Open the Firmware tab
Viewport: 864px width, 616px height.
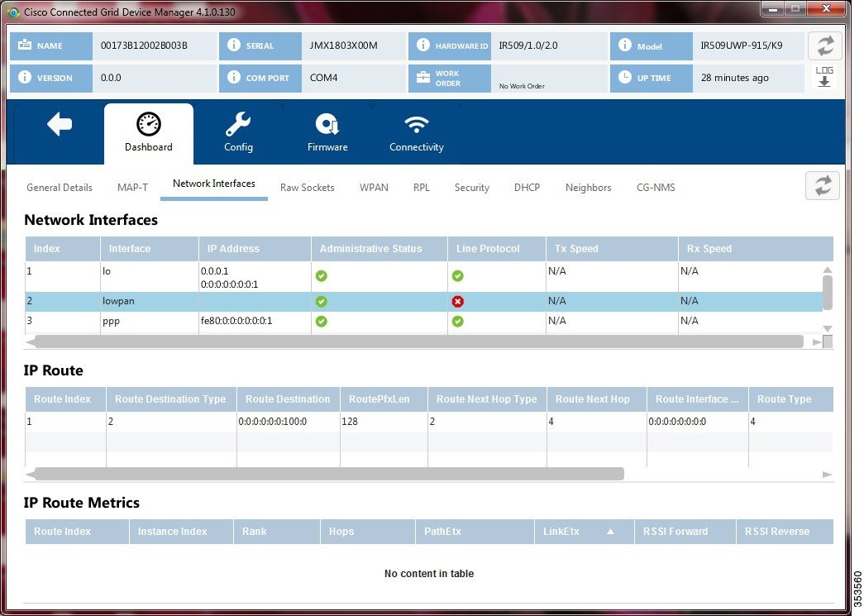pyautogui.click(x=327, y=133)
